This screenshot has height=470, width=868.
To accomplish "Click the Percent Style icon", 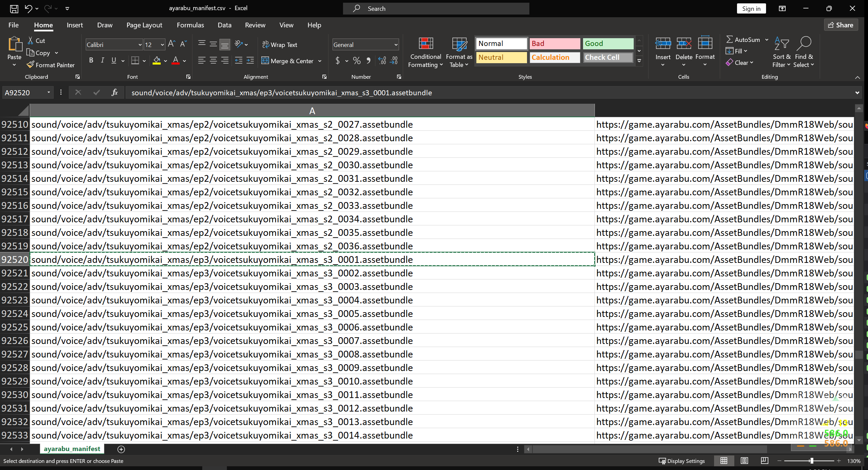I will (357, 61).
